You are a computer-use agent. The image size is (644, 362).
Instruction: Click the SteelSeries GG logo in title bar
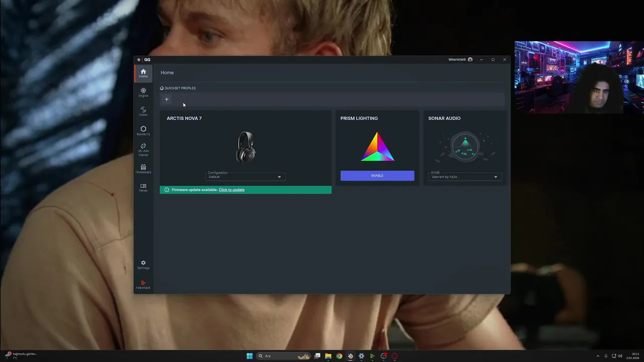pyautogui.click(x=143, y=59)
